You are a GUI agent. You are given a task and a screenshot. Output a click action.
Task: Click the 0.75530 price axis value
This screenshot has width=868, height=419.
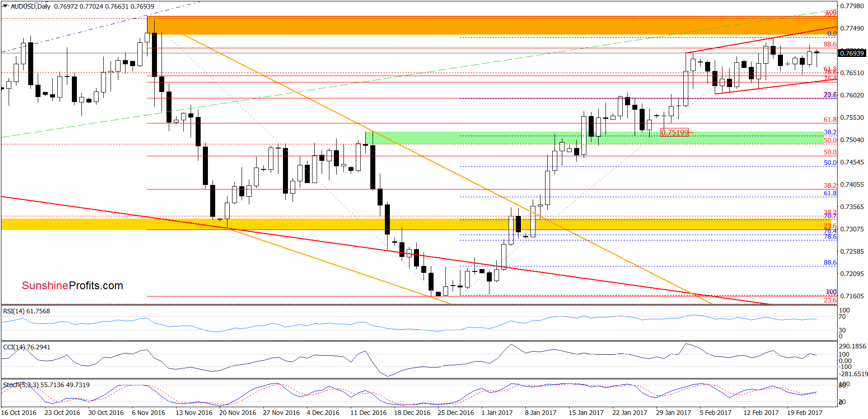tap(852, 118)
